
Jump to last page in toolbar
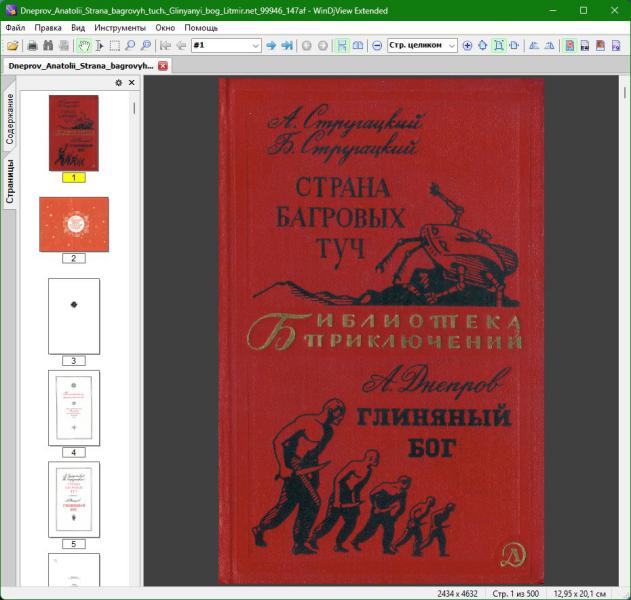pyautogui.click(x=287, y=46)
